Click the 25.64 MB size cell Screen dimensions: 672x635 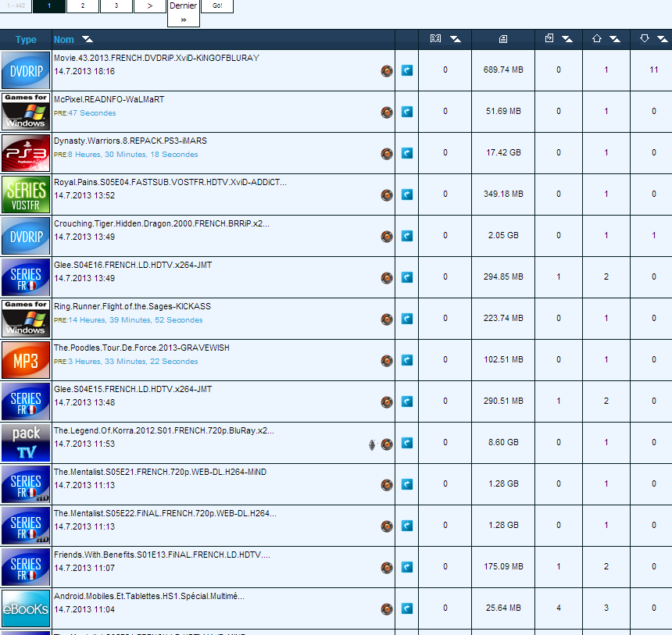click(503, 608)
